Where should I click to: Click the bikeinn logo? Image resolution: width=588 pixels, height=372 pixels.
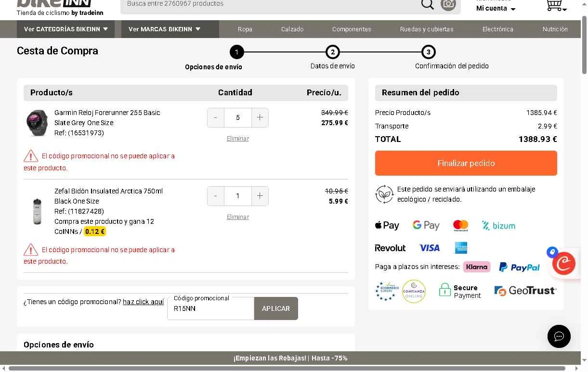54,4
